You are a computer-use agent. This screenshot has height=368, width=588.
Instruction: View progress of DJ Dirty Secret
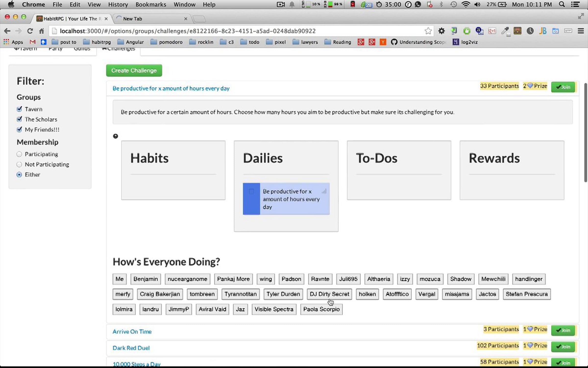329,294
